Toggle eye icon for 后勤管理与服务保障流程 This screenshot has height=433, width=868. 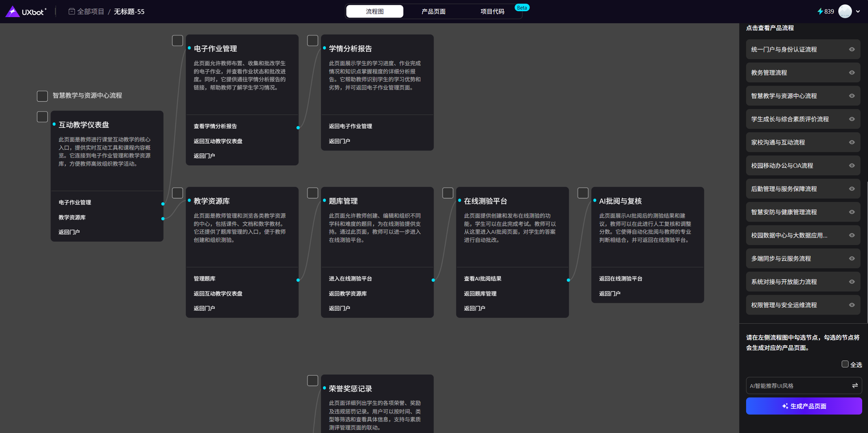852,189
